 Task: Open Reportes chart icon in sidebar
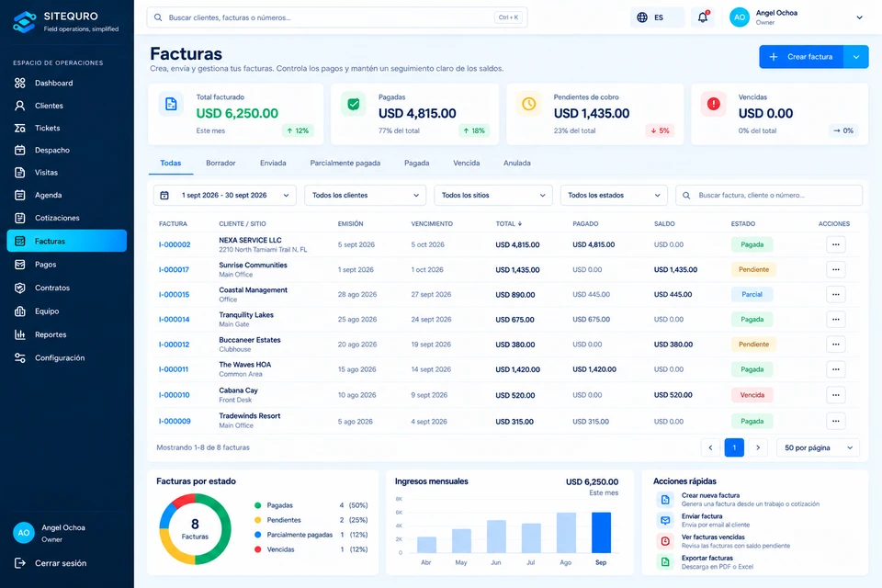coord(19,334)
